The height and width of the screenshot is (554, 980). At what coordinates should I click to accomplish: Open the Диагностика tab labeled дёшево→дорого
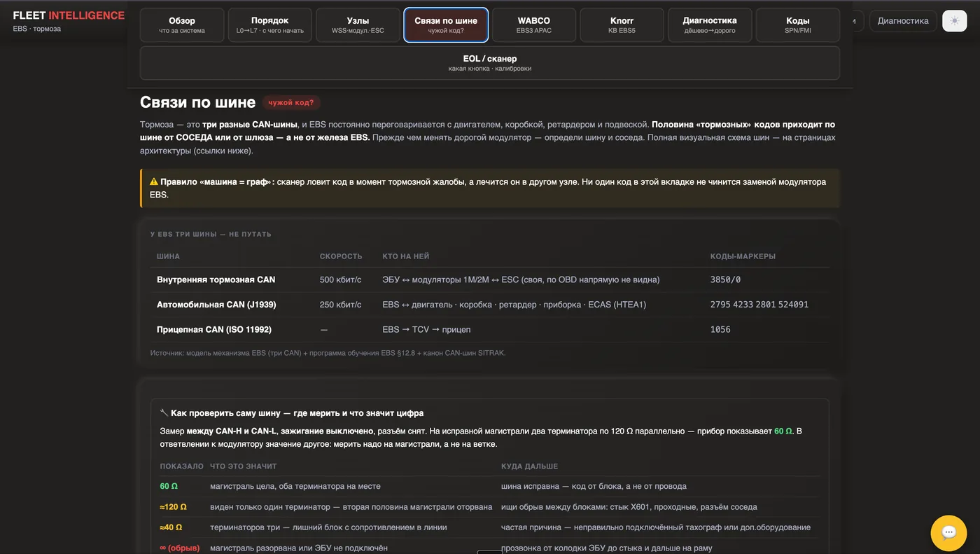[x=710, y=25]
